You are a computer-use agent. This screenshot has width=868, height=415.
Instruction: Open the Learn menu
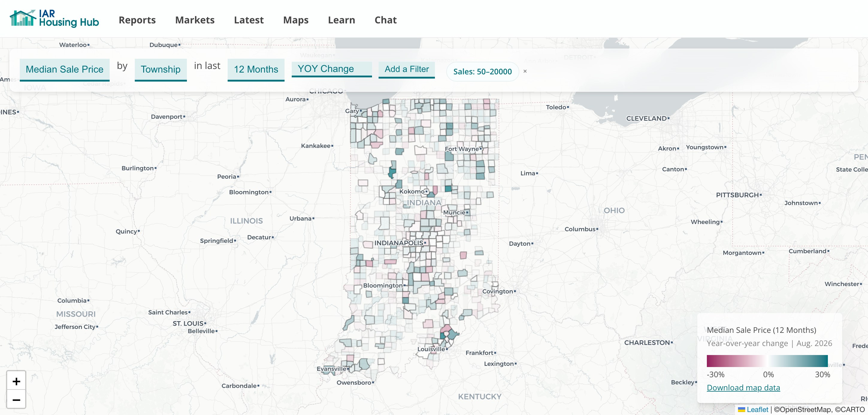click(x=341, y=20)
